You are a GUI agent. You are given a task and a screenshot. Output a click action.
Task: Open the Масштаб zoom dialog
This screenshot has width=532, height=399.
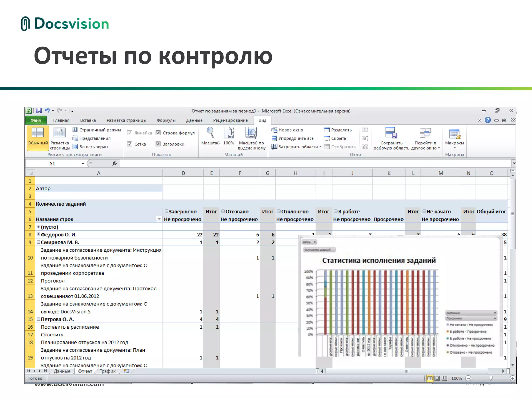tap(210, 136)
